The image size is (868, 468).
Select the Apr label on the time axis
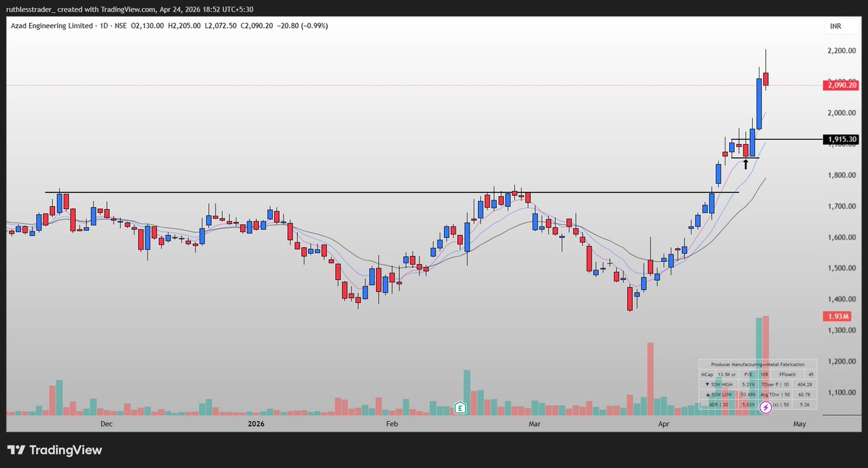point(664,425)
